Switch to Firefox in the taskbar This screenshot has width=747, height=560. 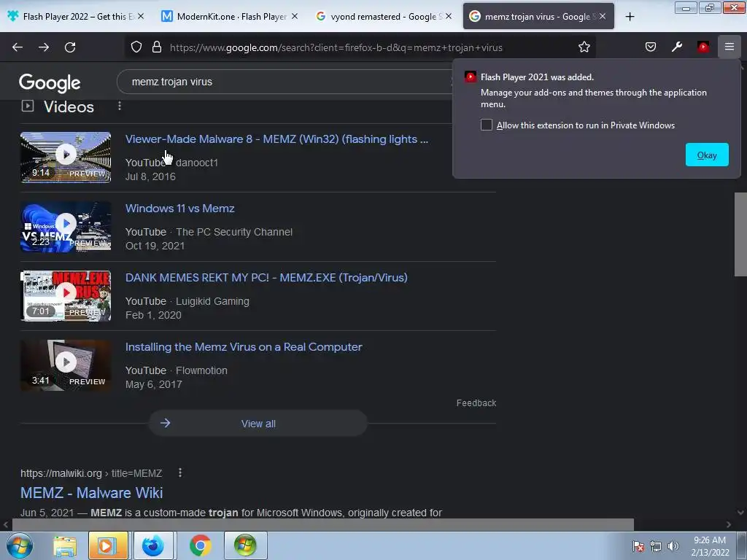click(x=153, y=545)
